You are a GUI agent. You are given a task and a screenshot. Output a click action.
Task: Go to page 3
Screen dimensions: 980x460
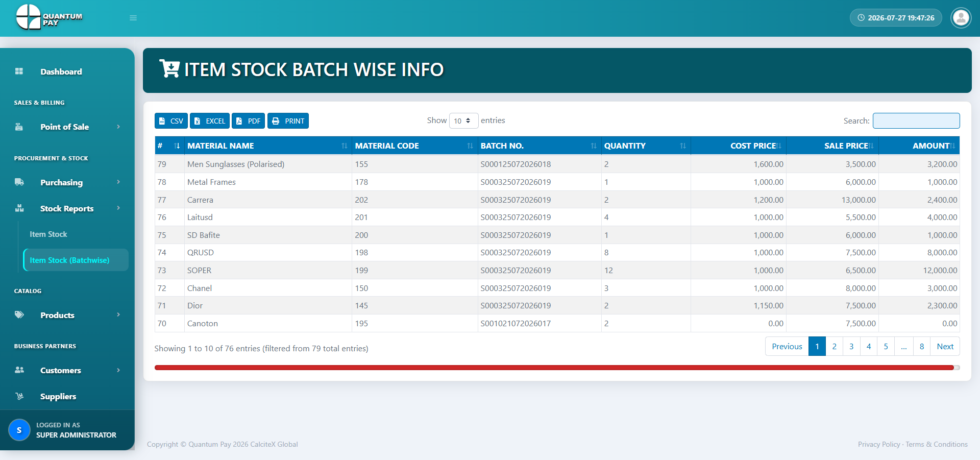[851, 346]
